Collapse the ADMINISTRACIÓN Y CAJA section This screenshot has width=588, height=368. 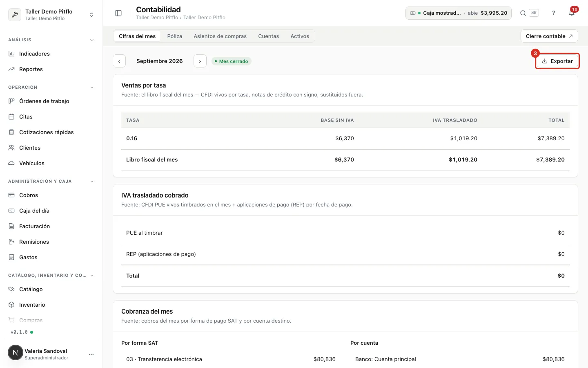click(92, 182)
